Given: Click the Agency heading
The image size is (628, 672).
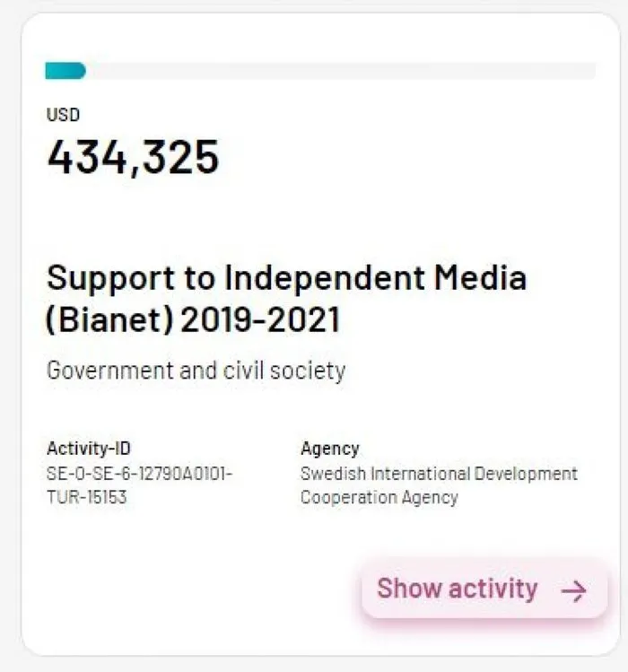Looking at the screenshot, I should [330, 449].
